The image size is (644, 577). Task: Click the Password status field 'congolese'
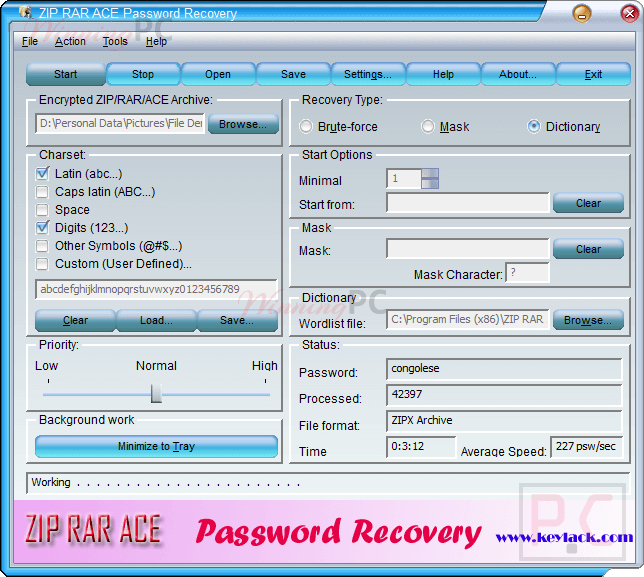pyautogui.click(x=504, y=369)
